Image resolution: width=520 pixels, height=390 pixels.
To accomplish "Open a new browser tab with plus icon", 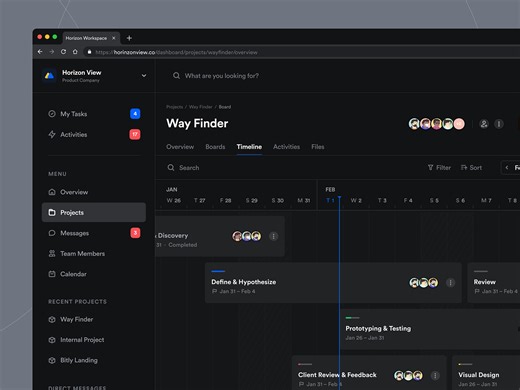I will click(x=129, y=38).
